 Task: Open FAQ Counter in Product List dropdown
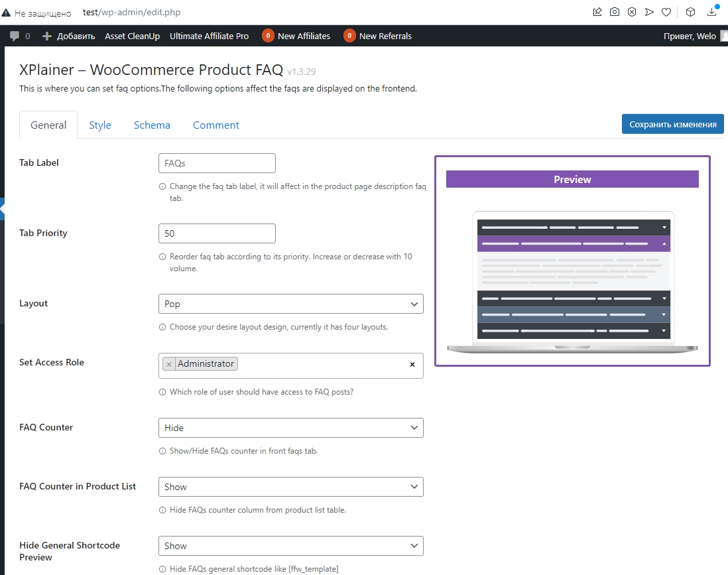click(x=290, y=487)
